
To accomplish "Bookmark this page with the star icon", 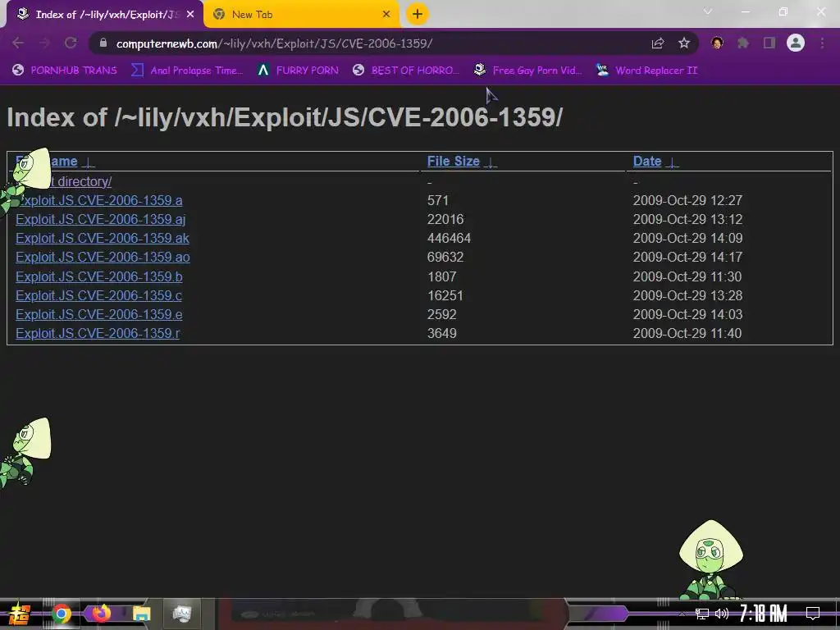I will pyautogui.click(x=684, y=43).
